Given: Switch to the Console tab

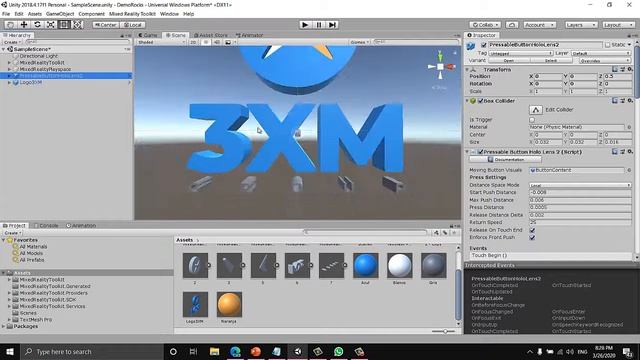Looking at the screenshot, I should (46, 225).
